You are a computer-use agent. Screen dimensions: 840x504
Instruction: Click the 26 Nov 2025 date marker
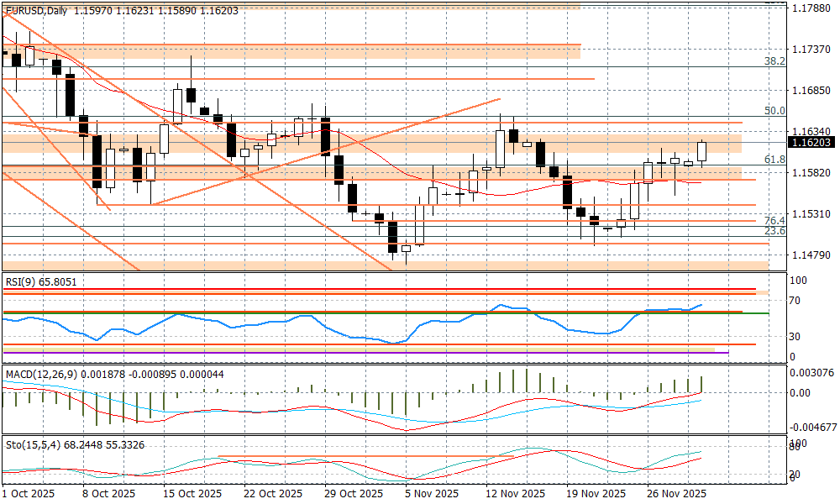point(677,494)
